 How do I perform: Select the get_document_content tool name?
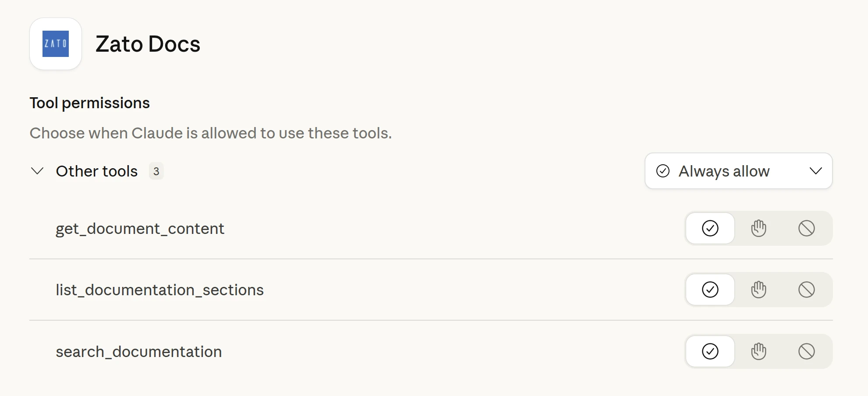click(x=140, y=229)
